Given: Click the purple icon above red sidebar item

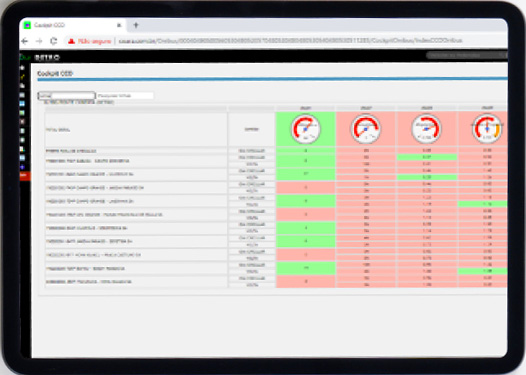Looking at the screenshot, I should 22,167.
